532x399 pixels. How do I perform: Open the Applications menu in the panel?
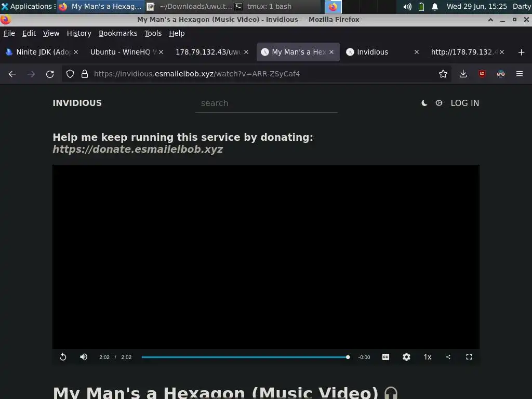coord(27,6)
